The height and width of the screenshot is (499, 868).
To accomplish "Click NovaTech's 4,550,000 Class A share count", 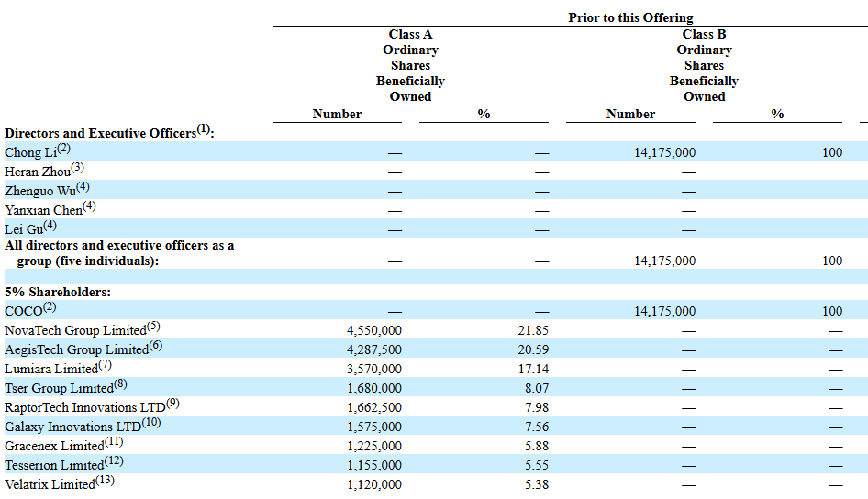I will [374, 330].
